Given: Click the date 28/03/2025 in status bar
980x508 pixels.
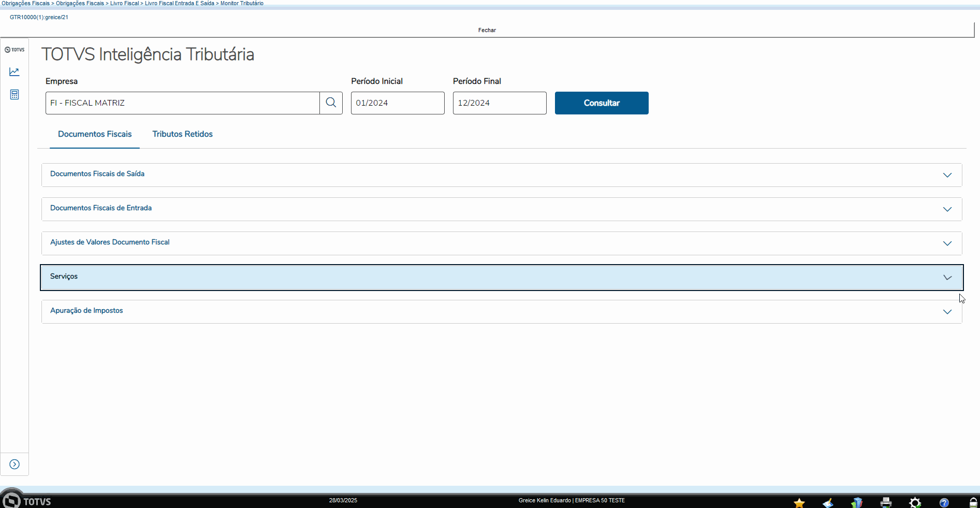Looking at the screenshot, I should (x=343, y=500).
